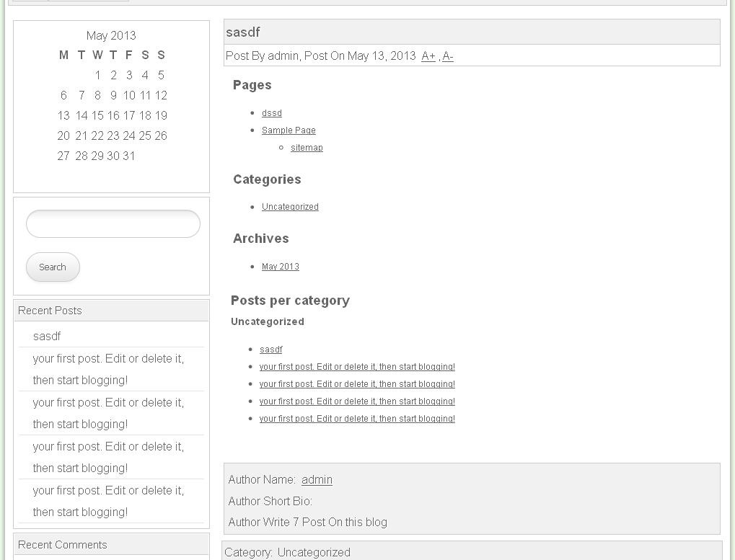Click the A+ increase font size link
The width and height of the screenshot is (735, 560).
pyautogui.click(x=428, y=56)
